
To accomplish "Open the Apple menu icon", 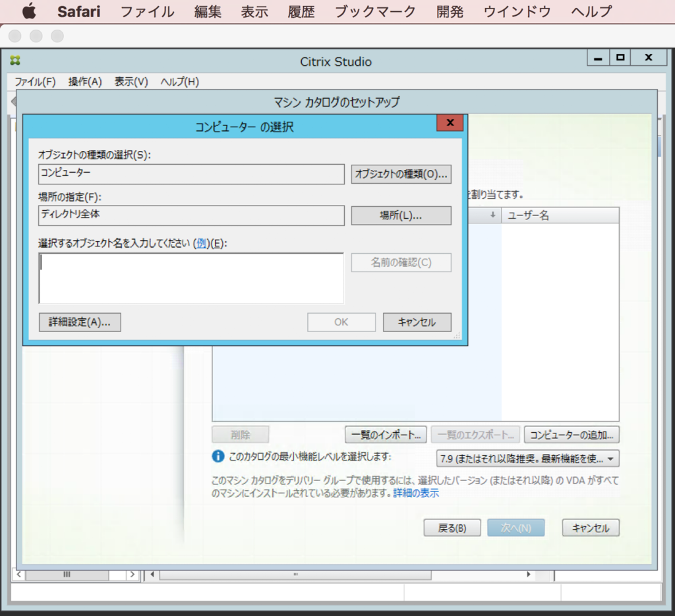I will pyautogui.click(x=29, y=11).
